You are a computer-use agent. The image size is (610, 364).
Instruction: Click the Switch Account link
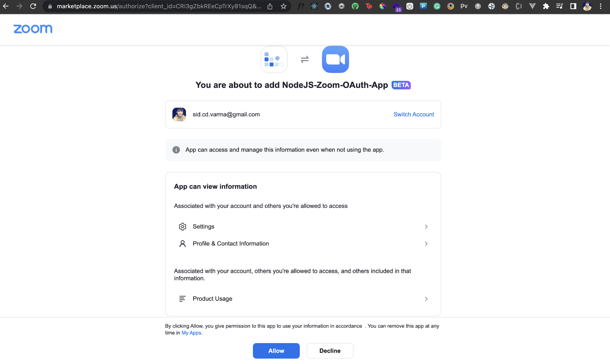point(413,114)
